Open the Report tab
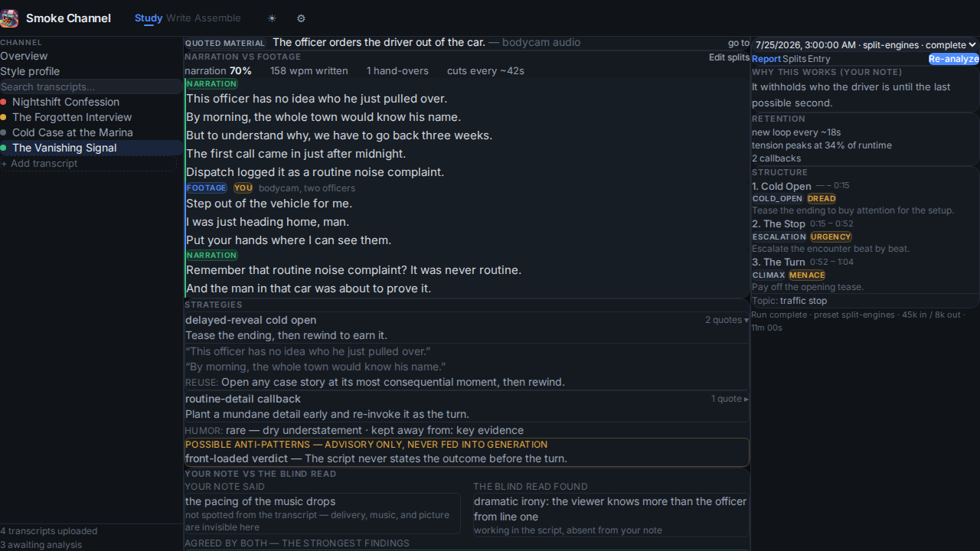The width and height of the screenshot is (980, 551). click(x=766, y=59)
